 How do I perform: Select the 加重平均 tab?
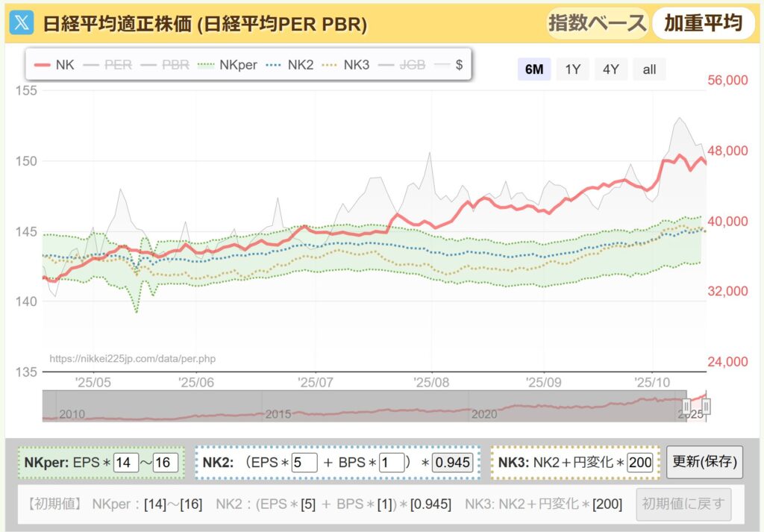[703, 23]
